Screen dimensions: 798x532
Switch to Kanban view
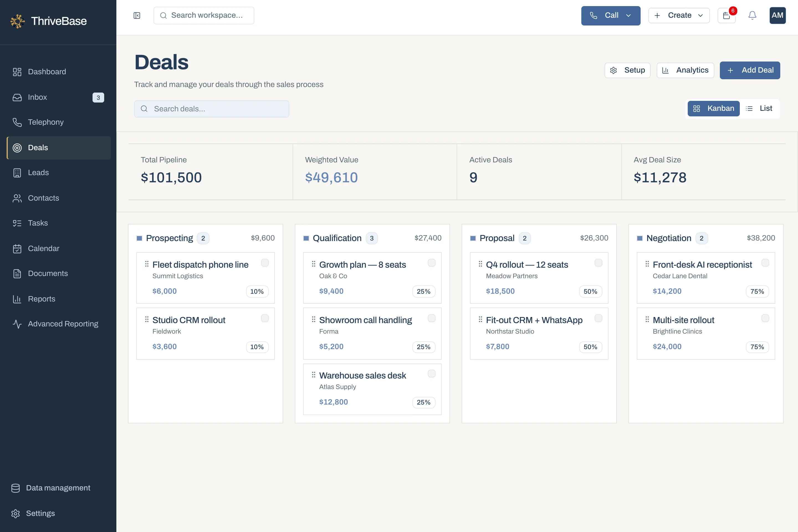pos(713,109)
